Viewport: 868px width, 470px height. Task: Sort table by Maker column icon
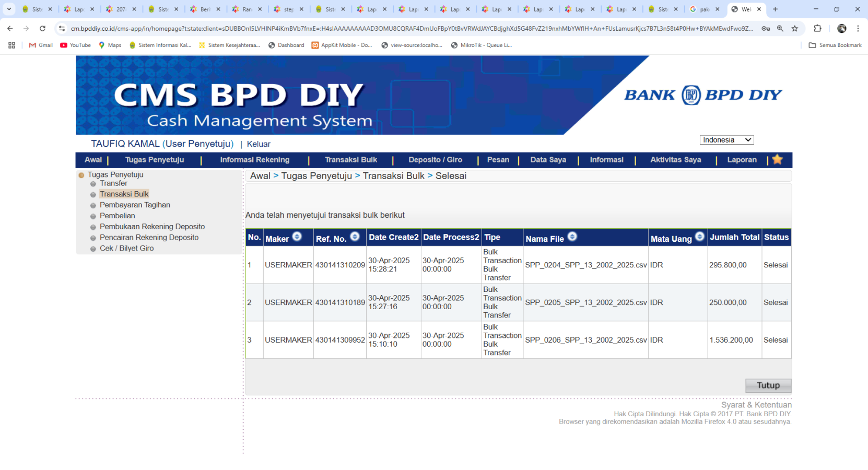(297, 237)
